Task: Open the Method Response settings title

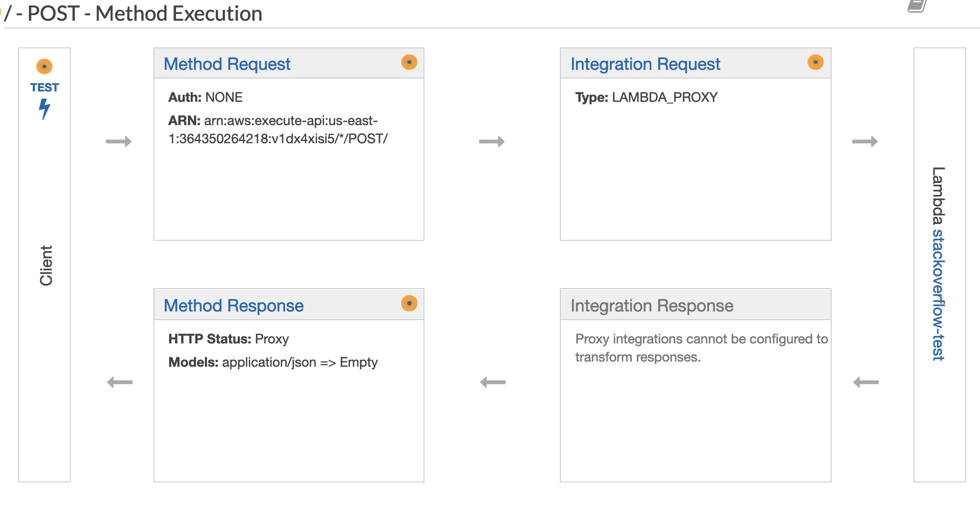Action: (233, 306)
